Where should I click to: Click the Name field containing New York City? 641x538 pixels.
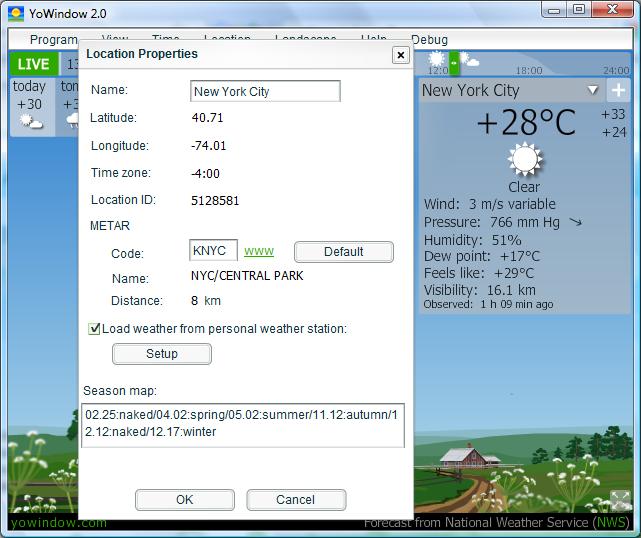pos(265,92)
